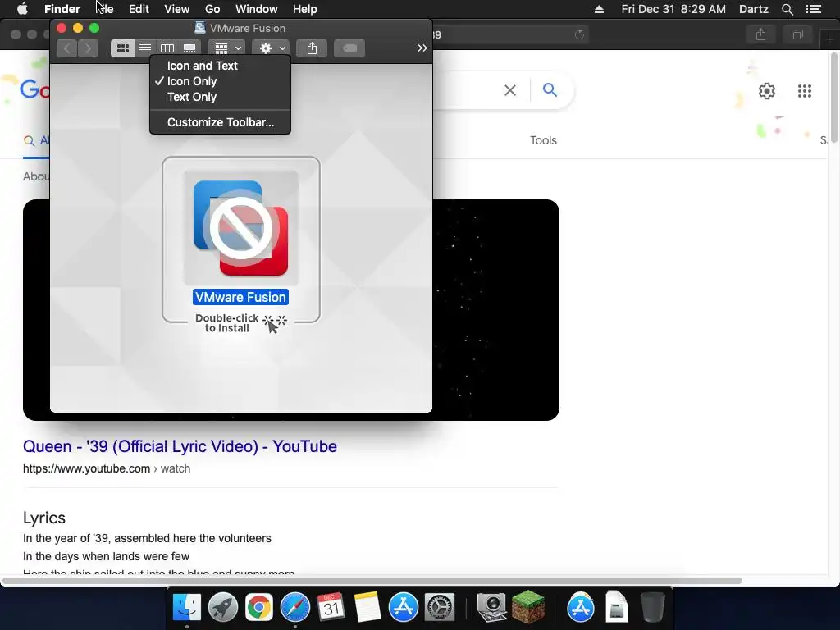Open the Google apps grid
This screenshot has width=840, height=630.
[805, 90]
